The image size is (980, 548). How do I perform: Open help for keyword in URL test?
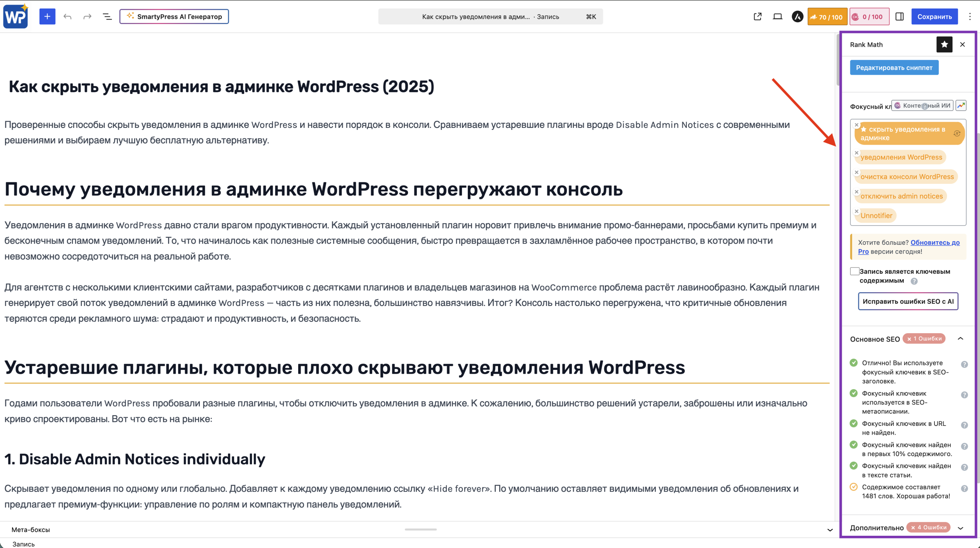pos(964,425)
